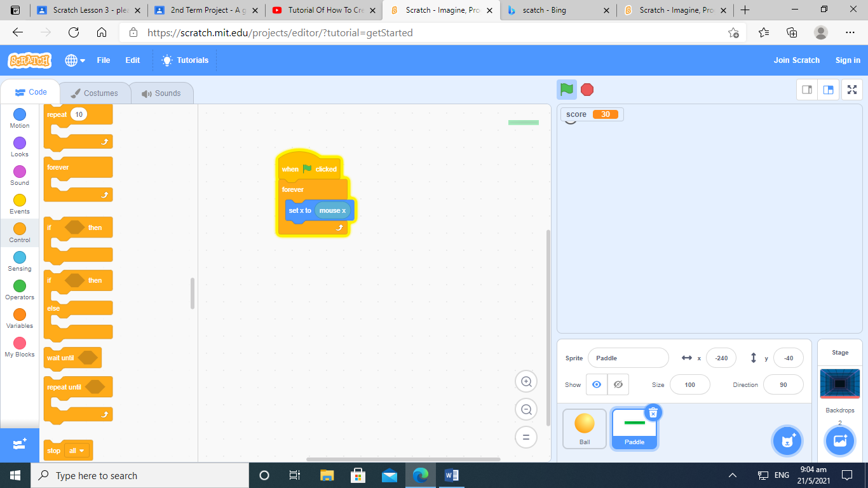This screenshot has width=868, height=488.
Task: Reset workspace zoom with equals icon
Action: (526, 437)
